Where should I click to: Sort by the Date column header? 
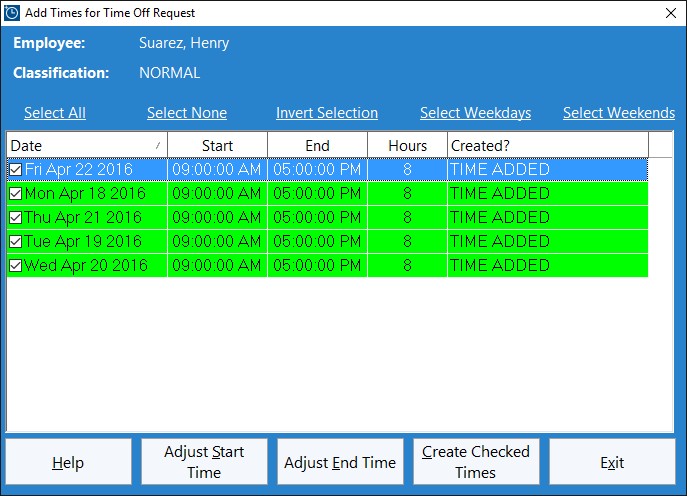(x=86, y=146)
